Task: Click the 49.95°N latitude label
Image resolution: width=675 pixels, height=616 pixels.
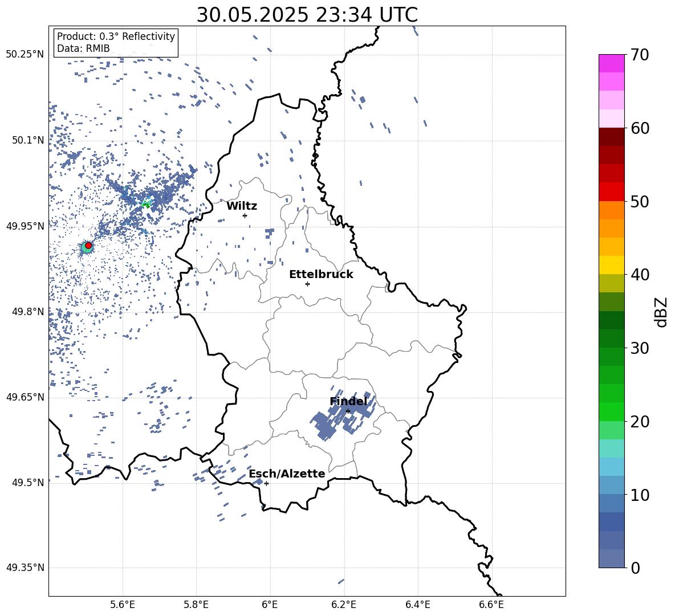Action: 25,226
